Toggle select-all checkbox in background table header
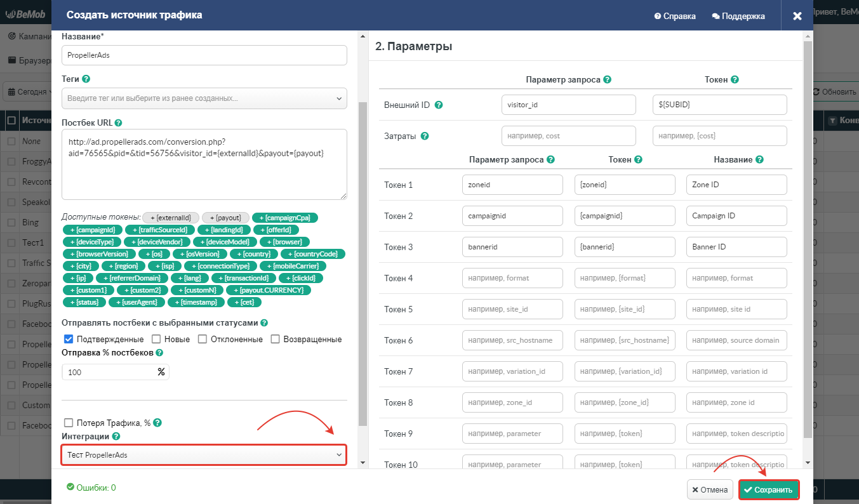The height and width of the screenshot is (504, 859). (11, 121)
